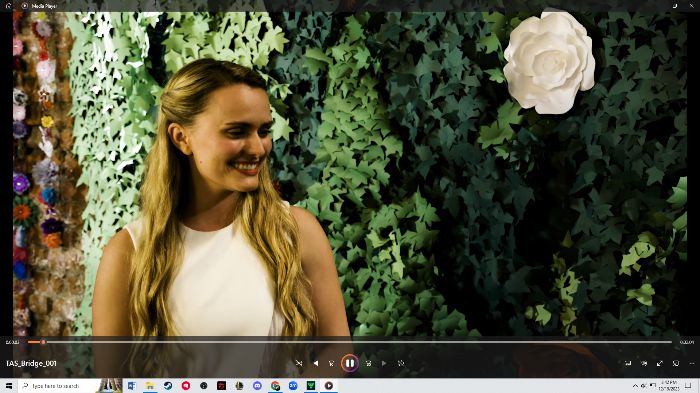This screenshot has width=700, height=393.
Task: Open Steam from the taskbar
Action: coord(168,385)
